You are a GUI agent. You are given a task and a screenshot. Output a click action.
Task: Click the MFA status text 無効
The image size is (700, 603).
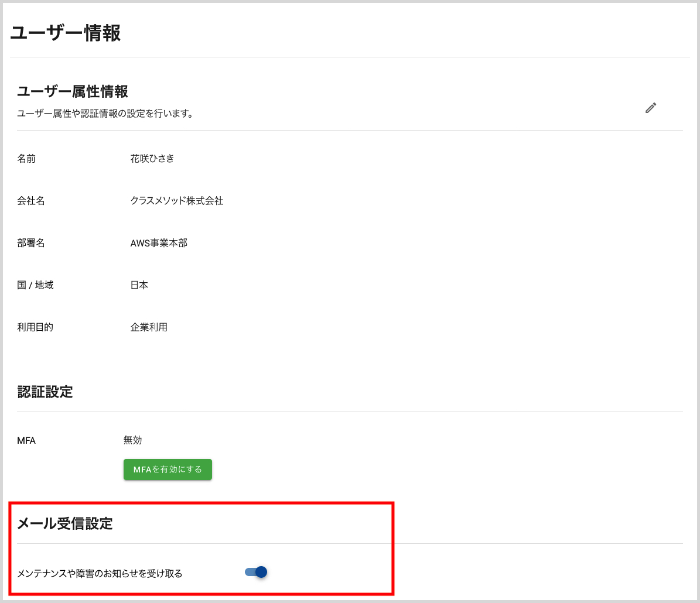pyautogui.click(x=132, y=440)
